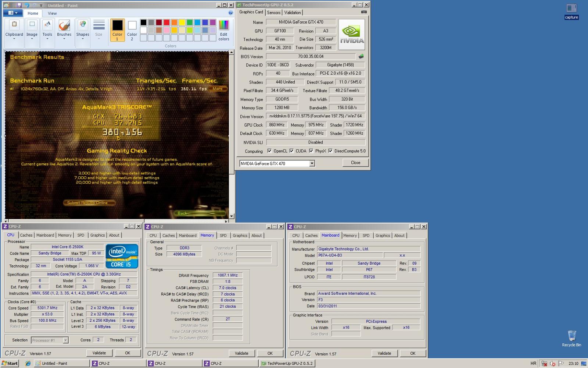The height and width of the screenshot is (368, 588).
Task: Switch to Untitled - Paint in the taskbar
Action: pyautogui.click(x=62, y=363)
